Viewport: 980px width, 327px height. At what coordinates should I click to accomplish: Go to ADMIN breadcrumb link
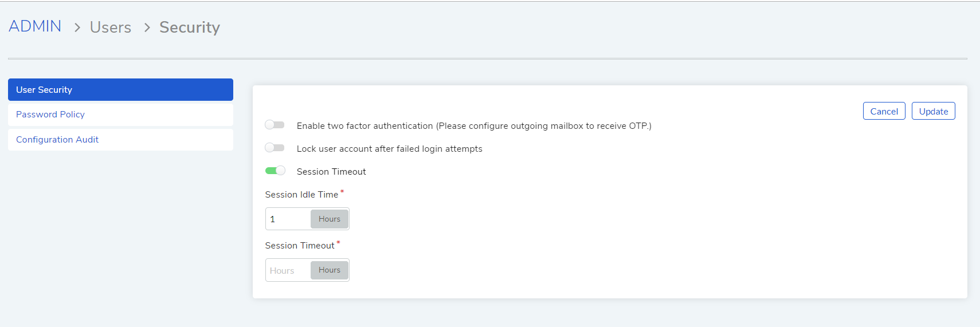[35, 26]
